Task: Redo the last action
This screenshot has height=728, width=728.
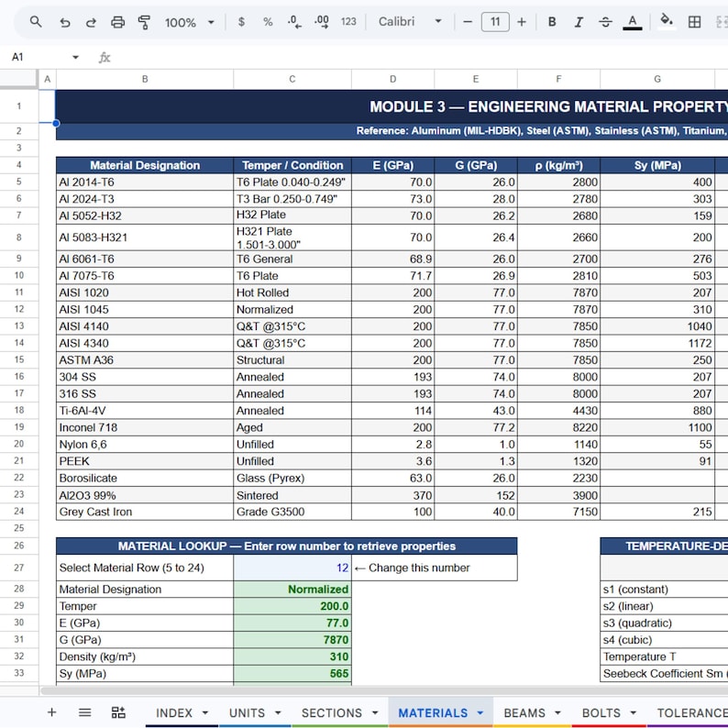Action: (91, 22)
